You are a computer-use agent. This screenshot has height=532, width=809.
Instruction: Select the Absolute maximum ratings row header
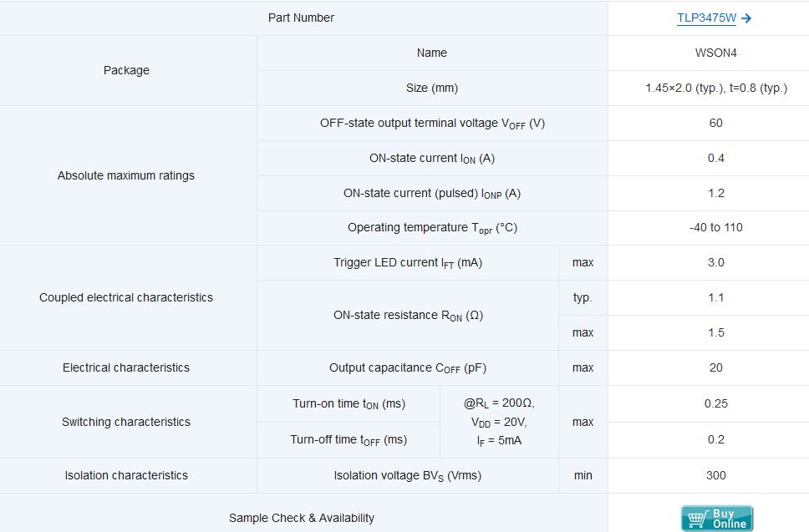[x=126, y=175]
